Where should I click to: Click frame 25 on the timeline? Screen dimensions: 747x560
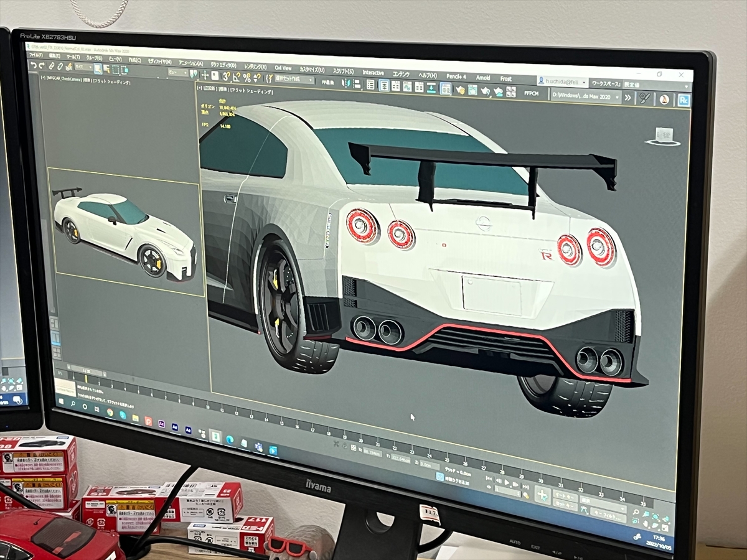click(447, 460)
